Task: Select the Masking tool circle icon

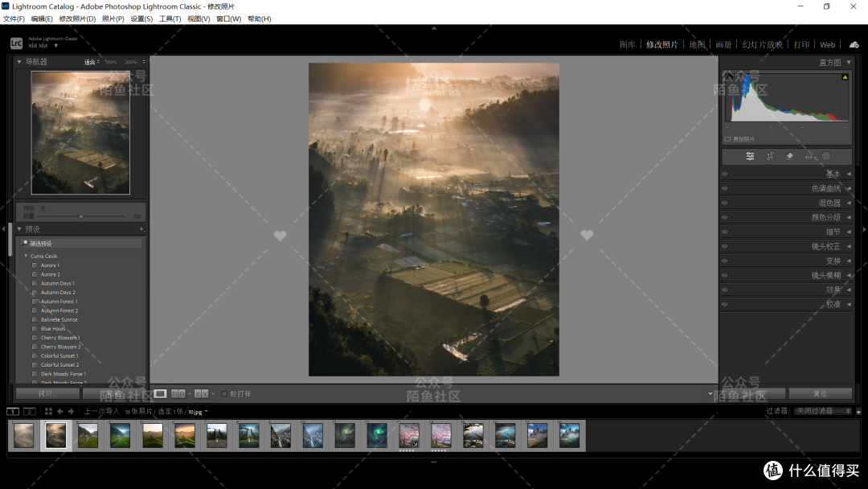Action: [826, 156]
